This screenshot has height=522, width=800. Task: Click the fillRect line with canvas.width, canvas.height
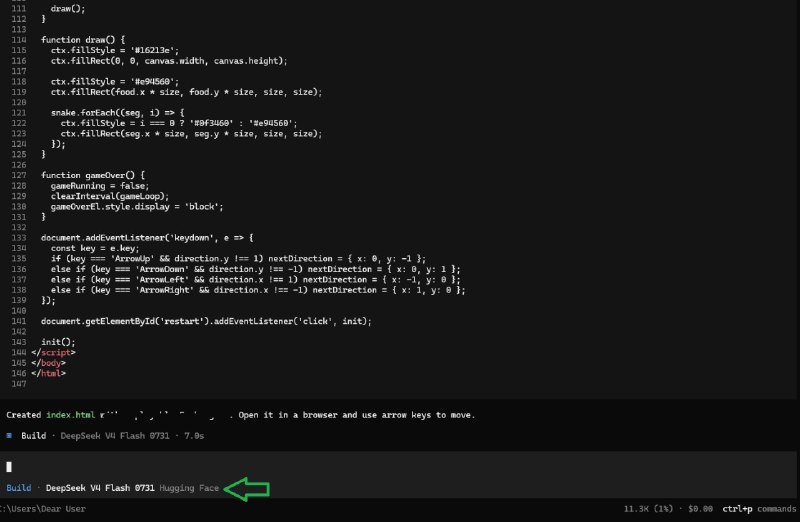tap(169, 61)
